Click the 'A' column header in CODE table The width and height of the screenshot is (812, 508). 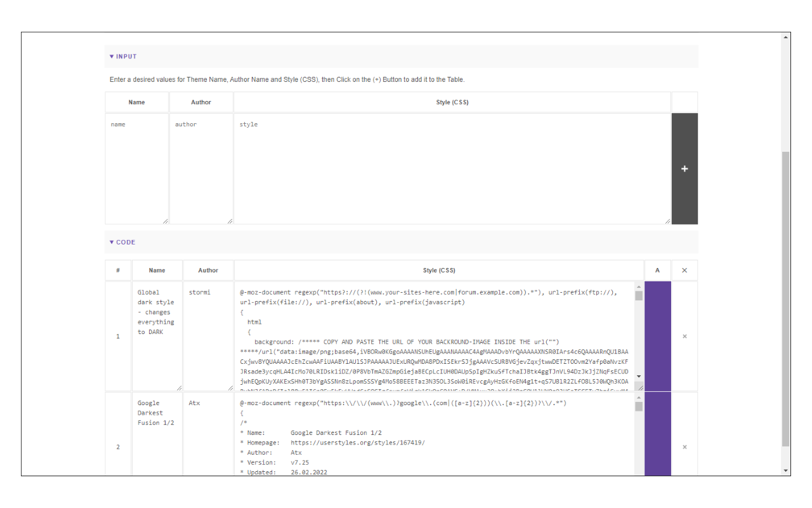pyautogui.click(x=658, y=271)
